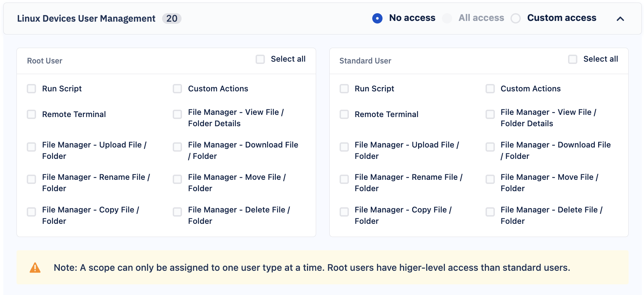Enable Standard User File Manager Rename File
Viewport: 644px width, 295px height.
[x=344, y=179]
